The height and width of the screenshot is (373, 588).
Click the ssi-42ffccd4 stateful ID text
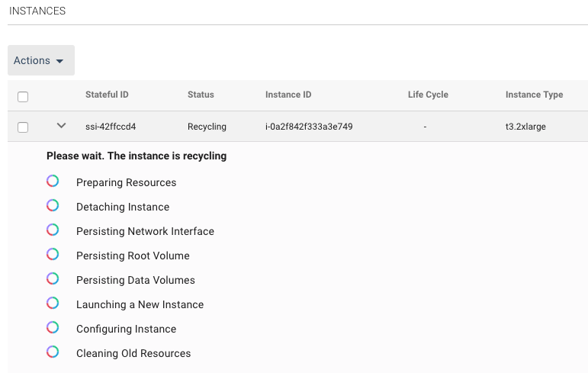(x=111, y=127)
